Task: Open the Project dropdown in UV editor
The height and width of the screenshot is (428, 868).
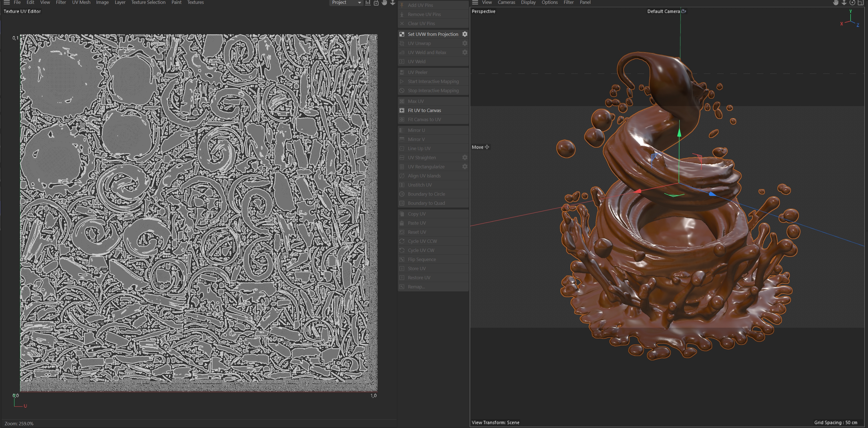Action: [346, 3]
